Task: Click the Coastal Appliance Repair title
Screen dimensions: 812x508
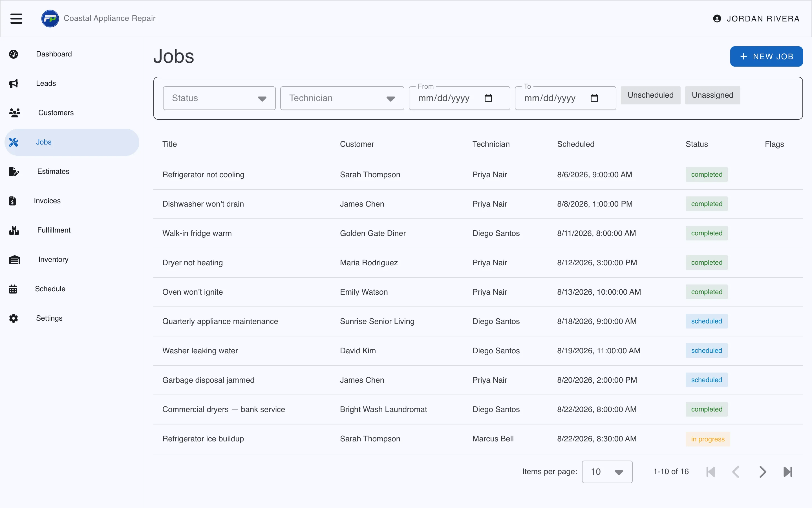Action: click(109, 18)
